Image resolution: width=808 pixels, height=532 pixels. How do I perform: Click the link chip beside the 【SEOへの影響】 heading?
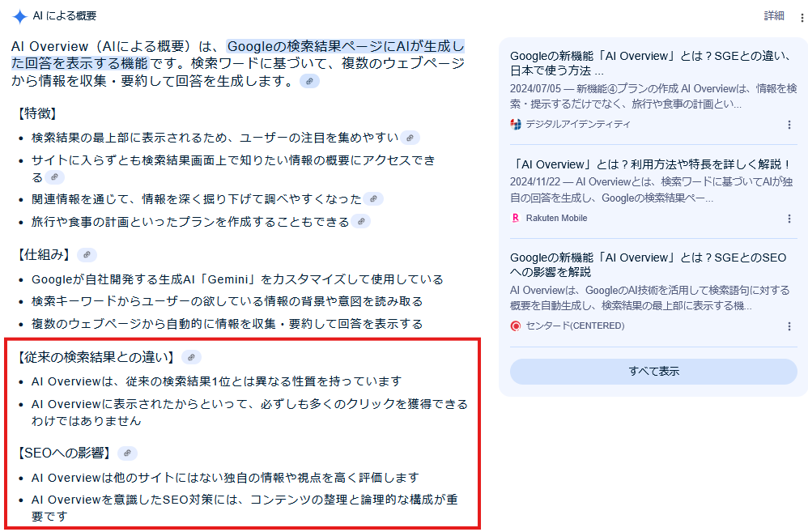point(128,453)
